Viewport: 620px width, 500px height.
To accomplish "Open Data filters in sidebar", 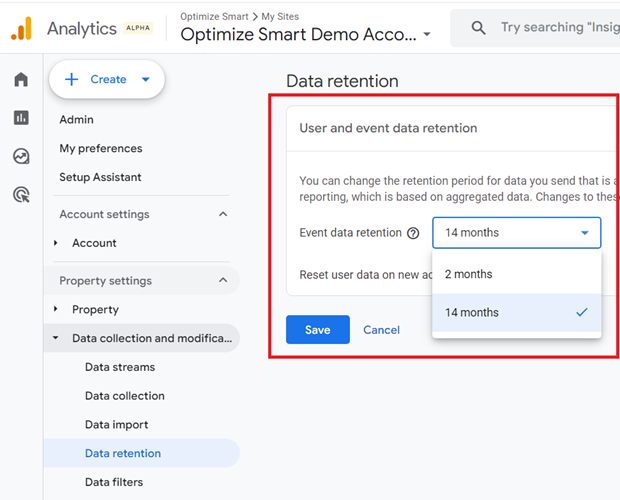I will pyautogui.click(x=114, y=482).
